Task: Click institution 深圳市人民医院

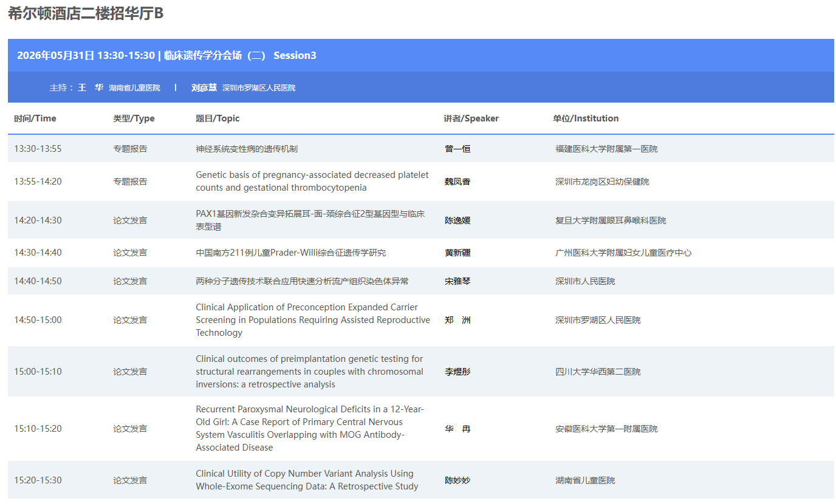Action: click(x=585, y=281)
